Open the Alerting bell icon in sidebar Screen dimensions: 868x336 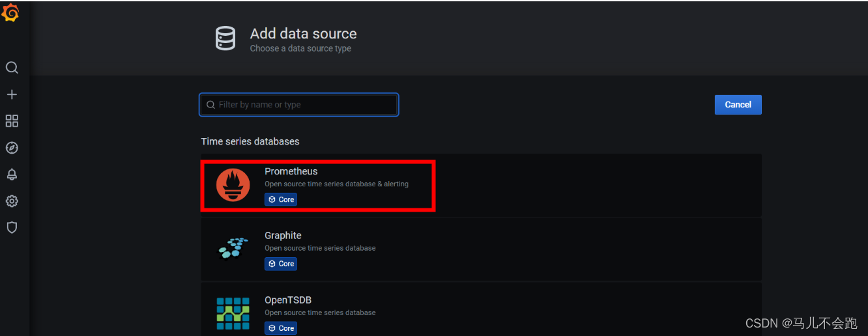point(12,175)
